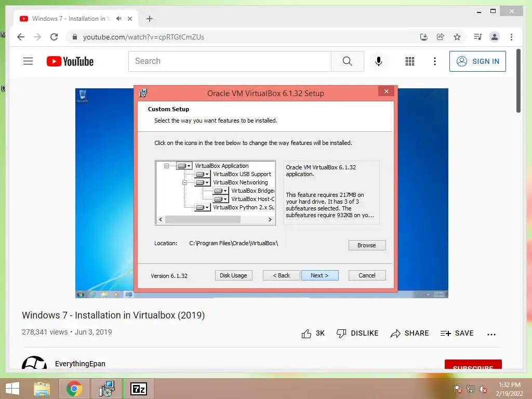
Task: Open more video actions ellipsis
Action: (x=491, y=334)
